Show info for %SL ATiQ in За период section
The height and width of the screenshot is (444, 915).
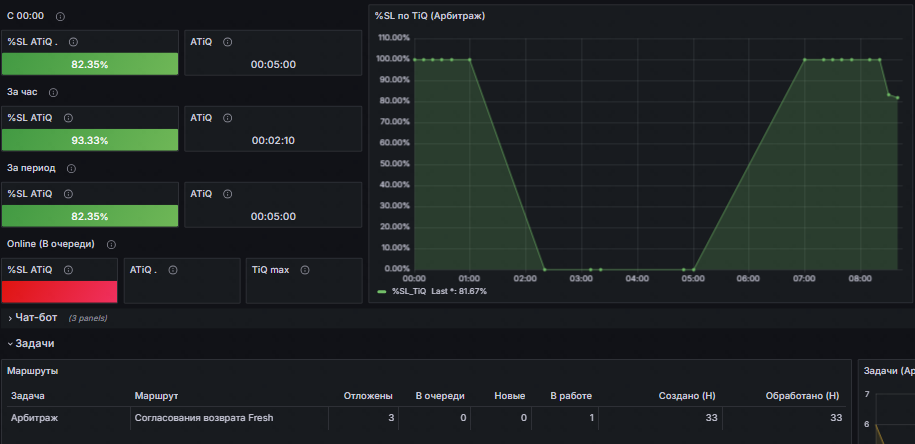click(68, 194)
